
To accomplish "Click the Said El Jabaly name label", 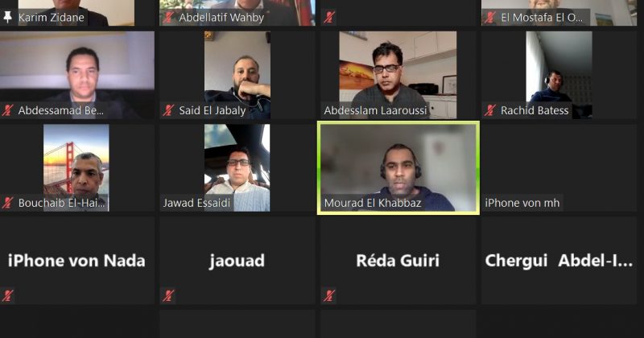I will (213, 110).
